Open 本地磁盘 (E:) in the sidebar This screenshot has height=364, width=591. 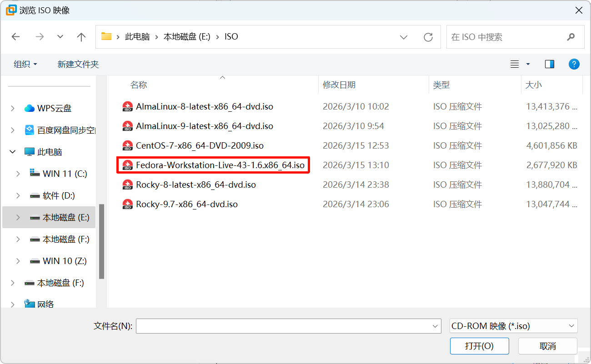pos(66,217)
